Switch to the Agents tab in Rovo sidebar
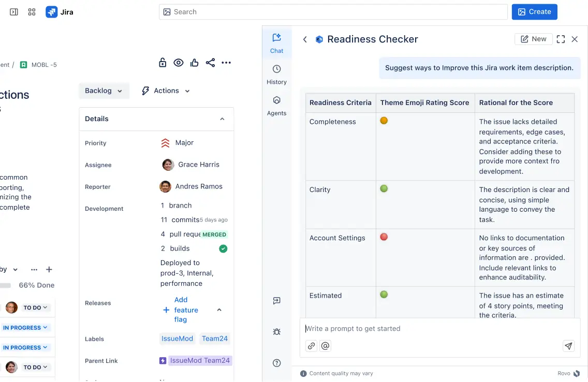The image size is (588, 382). click(x=276, y=105)
